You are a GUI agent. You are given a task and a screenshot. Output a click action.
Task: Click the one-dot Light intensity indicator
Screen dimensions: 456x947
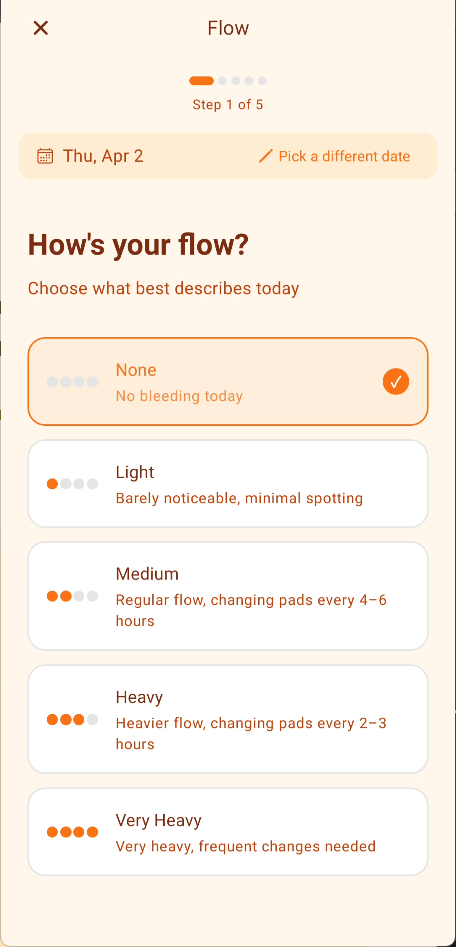coord(72,484)
